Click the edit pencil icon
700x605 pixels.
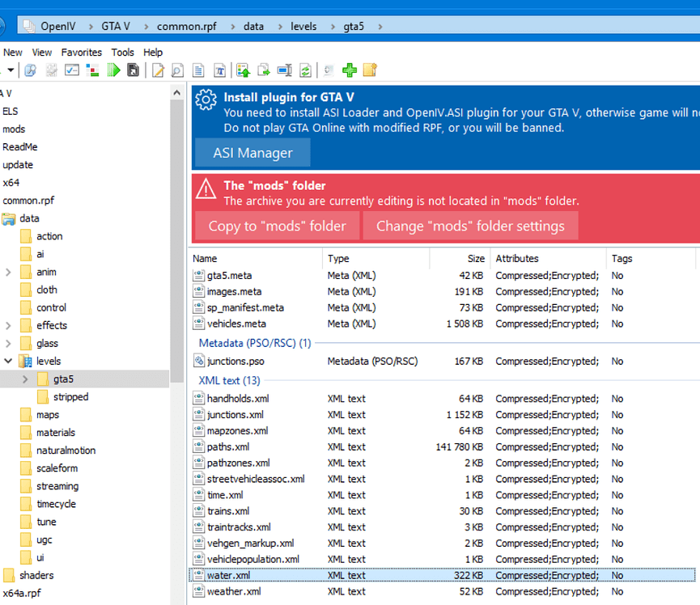pyautogui.click(x=159, y=70)
